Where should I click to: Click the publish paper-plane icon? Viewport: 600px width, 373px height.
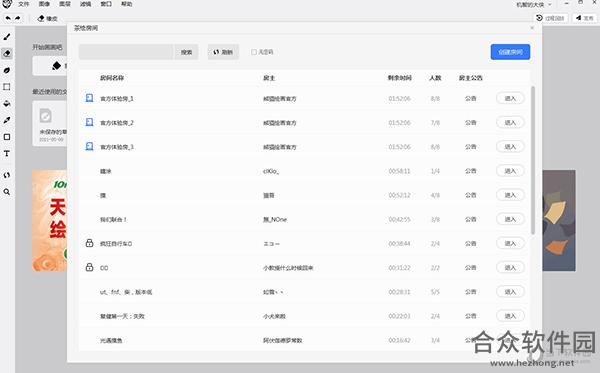point(579,18)
